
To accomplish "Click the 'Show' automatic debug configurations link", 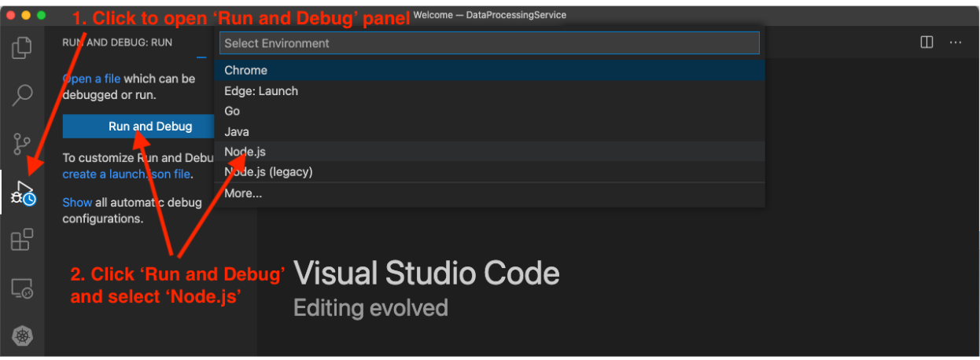I will click(x=77, y=202).
